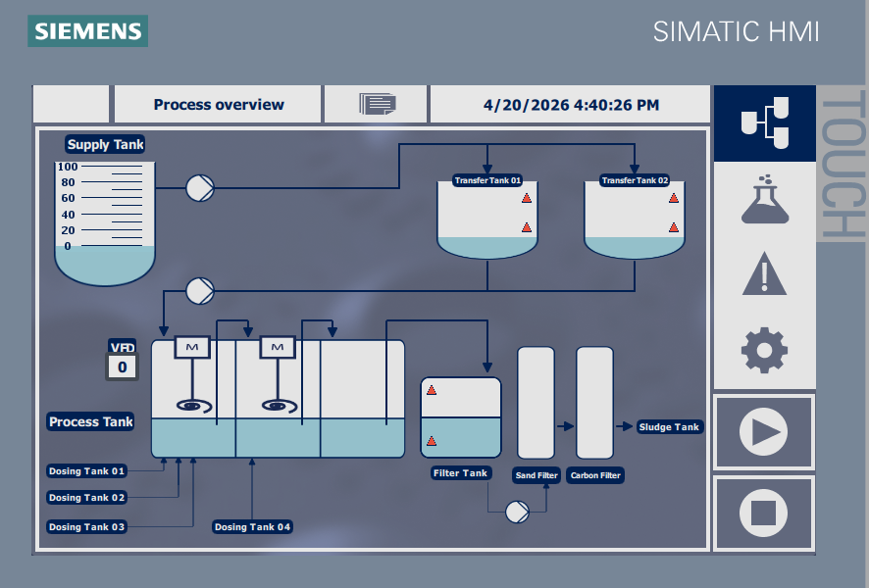
Task: Click the Filter Tank outlet pump symbol
Action: click(517, 512)
